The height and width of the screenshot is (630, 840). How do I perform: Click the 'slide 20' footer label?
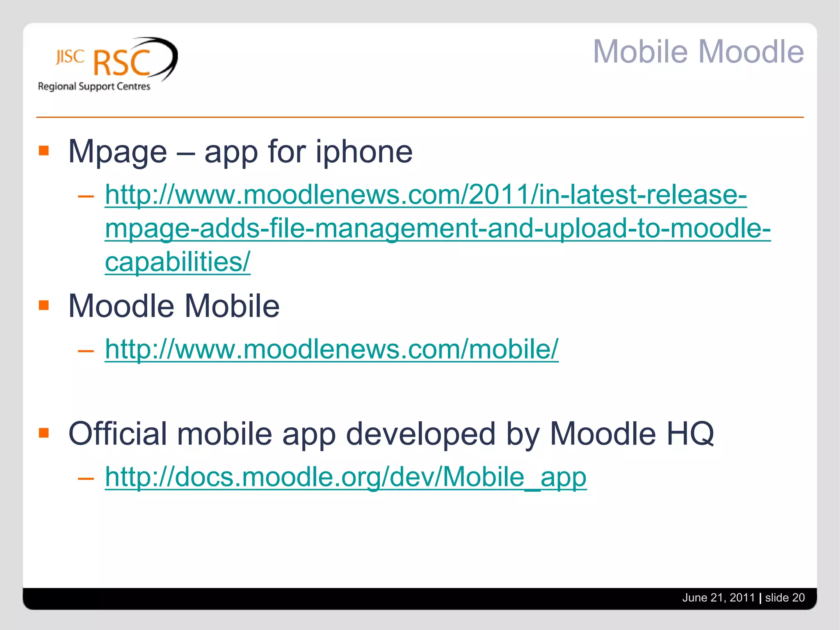click(x=785, y=598)
